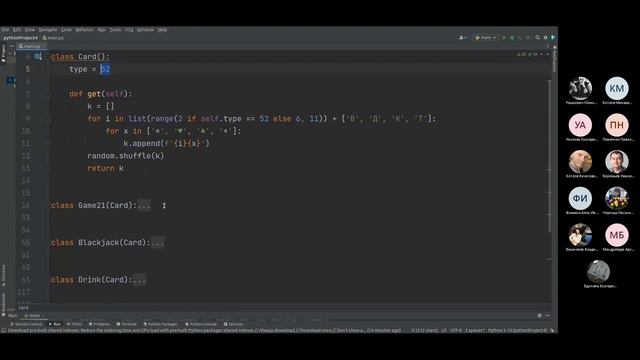Screen dimensions: 640x360
Task: Click the JetBrains Toolbox icon in toolbar
Action: 553,38
